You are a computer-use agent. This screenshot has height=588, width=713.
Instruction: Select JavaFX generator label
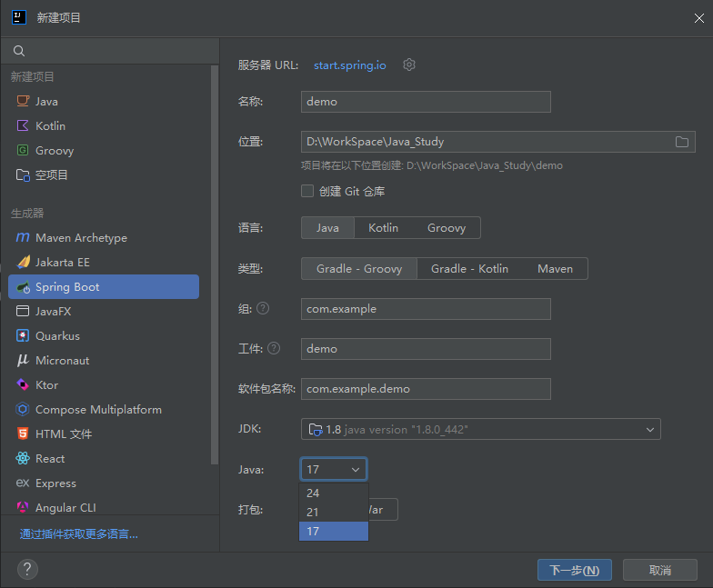click(53, 311)
